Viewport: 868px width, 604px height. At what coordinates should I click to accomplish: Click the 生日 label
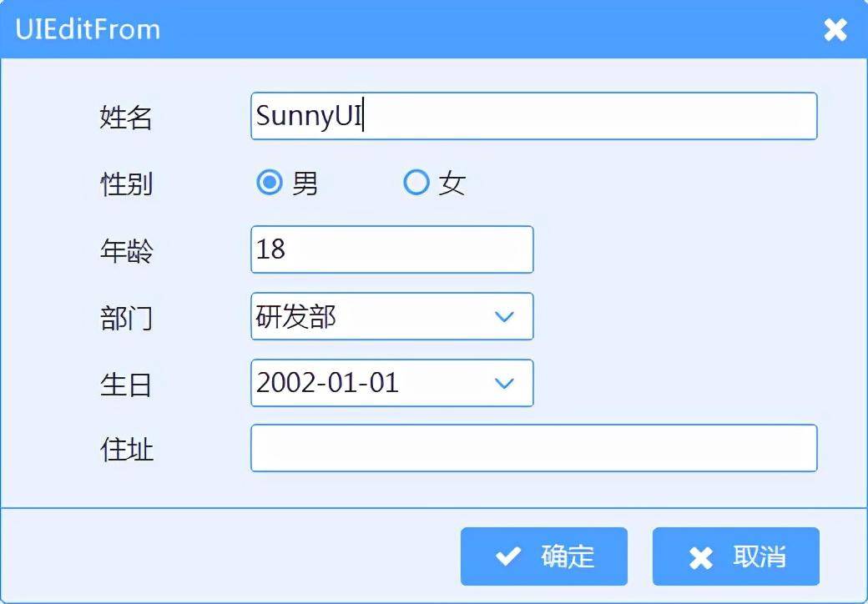click(125, 385)
